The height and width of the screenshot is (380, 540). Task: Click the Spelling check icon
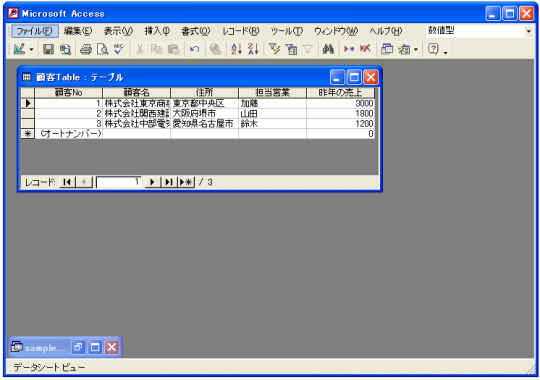pos(119,49)
